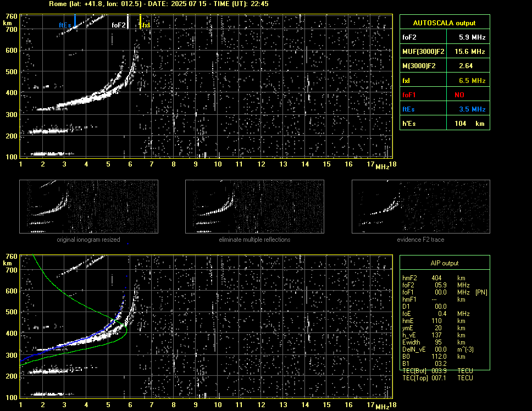Viewport: 532px width, 411px height.
Task: Open the evidence F2 trace thumbnail
Action: pos(421,207)
